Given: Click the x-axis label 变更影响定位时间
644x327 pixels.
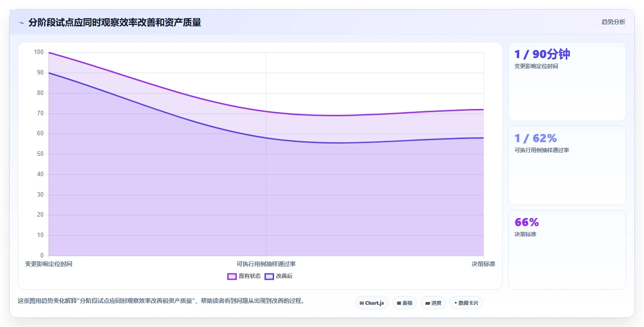Looking at the screenshot, I should coord(49,264).
